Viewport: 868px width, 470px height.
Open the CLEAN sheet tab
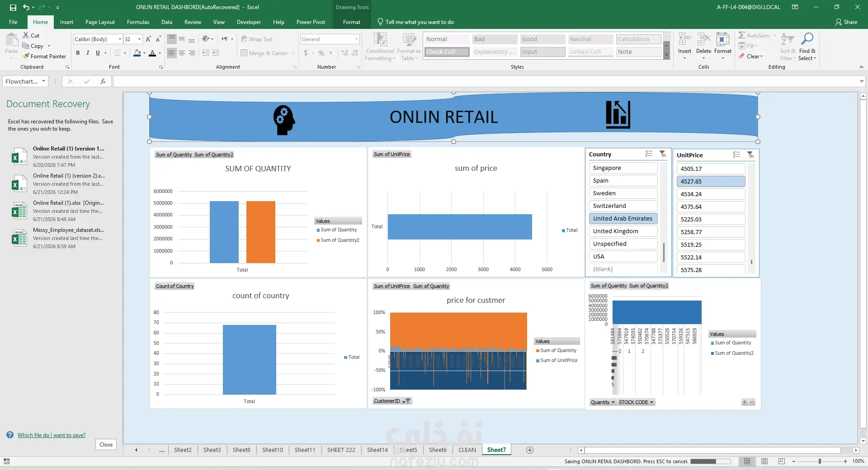[x=467, y=450]
